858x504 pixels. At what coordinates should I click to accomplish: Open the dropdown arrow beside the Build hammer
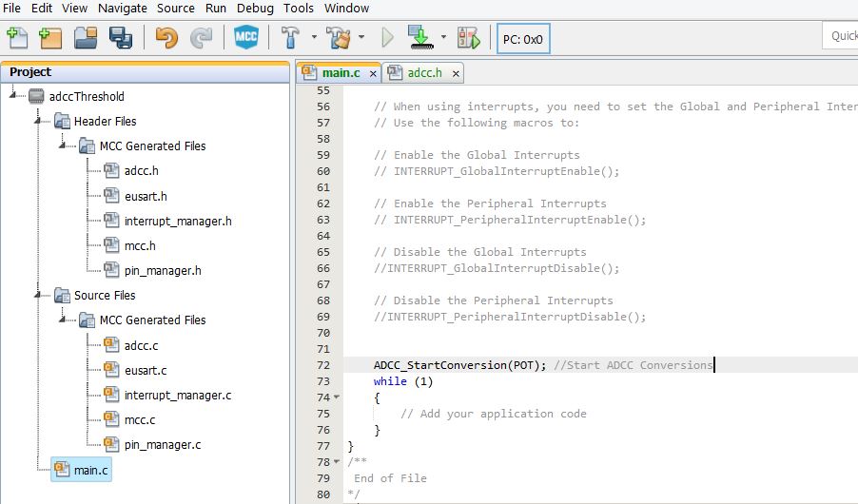[x=313, y=39]
